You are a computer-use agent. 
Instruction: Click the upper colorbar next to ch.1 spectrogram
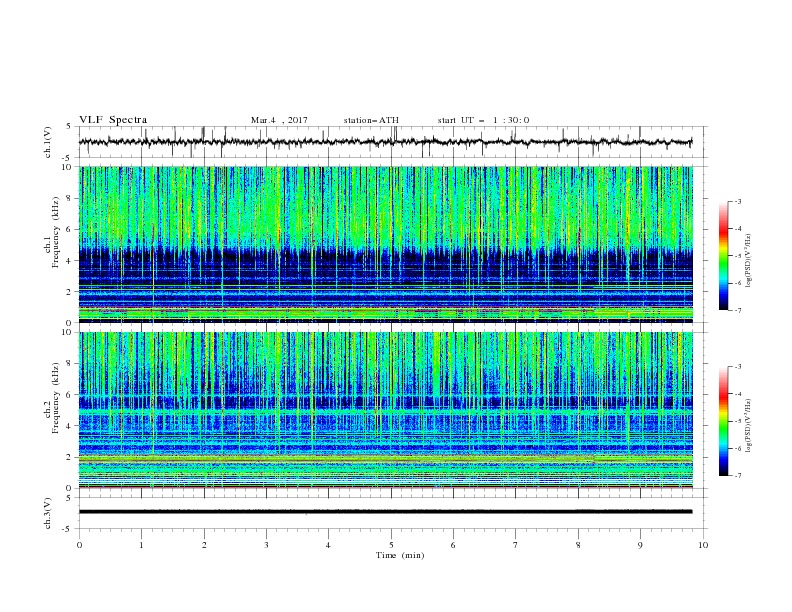pos(723,256)
